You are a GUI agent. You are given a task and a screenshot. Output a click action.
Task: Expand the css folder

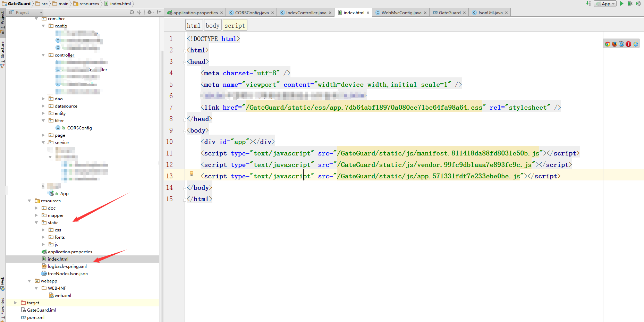(x=43, y=230)
